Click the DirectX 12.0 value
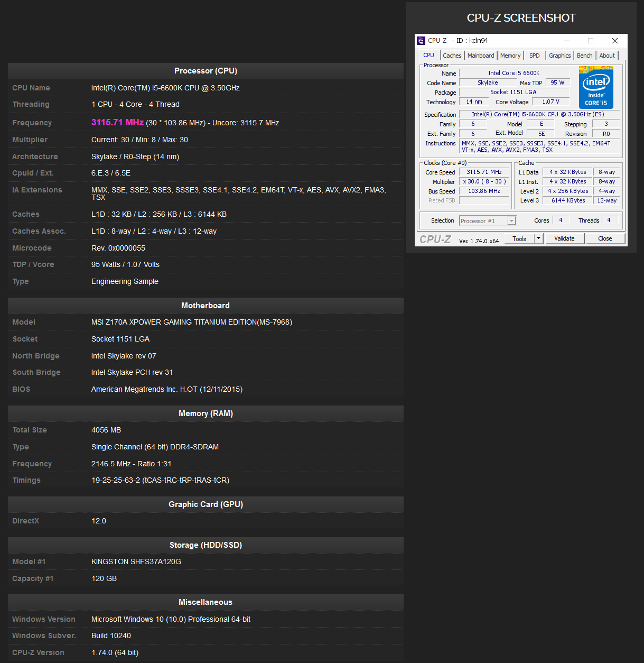The image size is (644, 663). [x=99, y=521]
